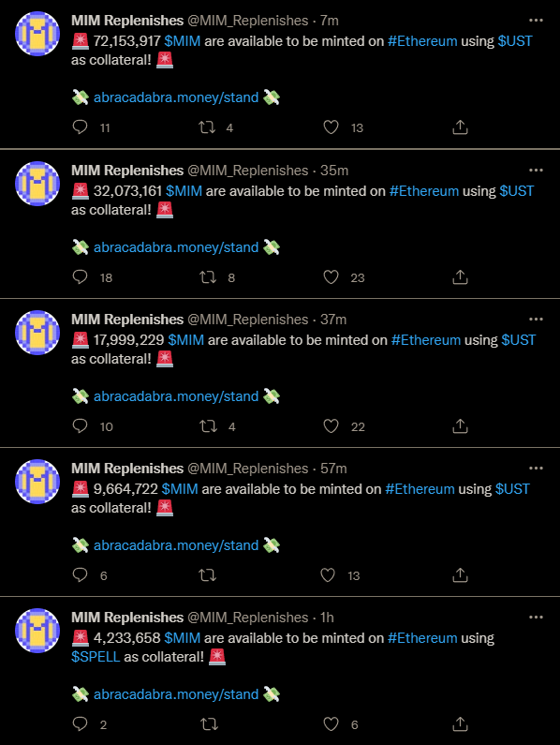Share the 72,153,917 $MIM tweet
Image resolution: width=560 pixels, height=745 pixels.
(x=460, y=127)
